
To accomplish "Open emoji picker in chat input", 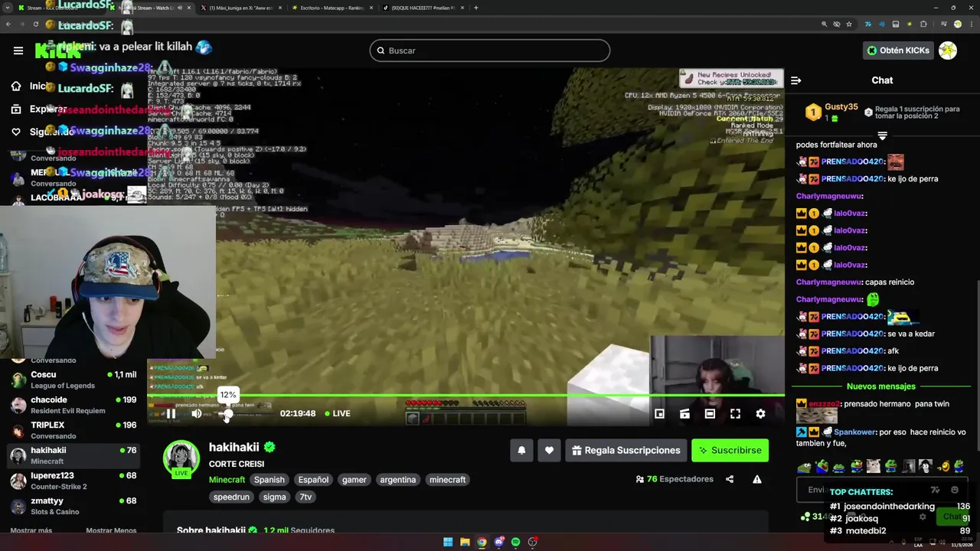I will (x=954, y=490).
